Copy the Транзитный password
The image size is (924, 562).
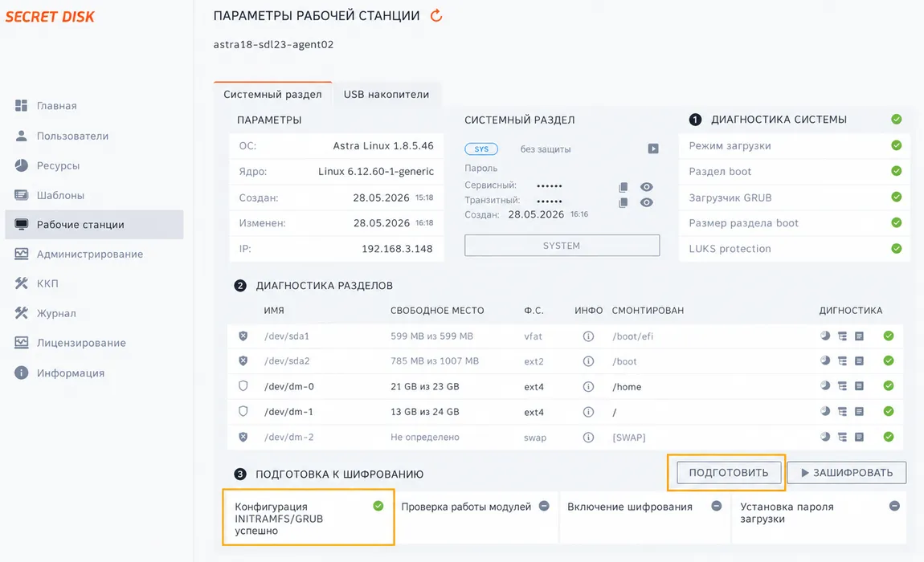[x=623, y=202]
